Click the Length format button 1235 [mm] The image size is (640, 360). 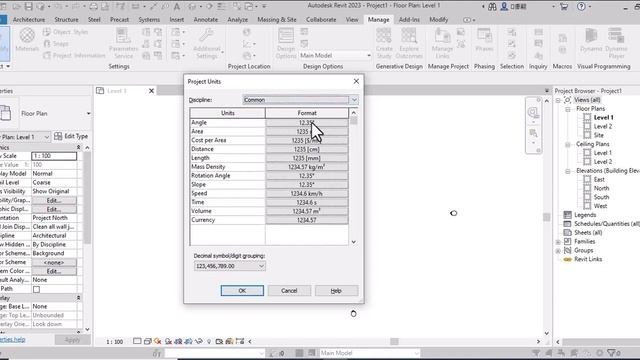[307, 158]
